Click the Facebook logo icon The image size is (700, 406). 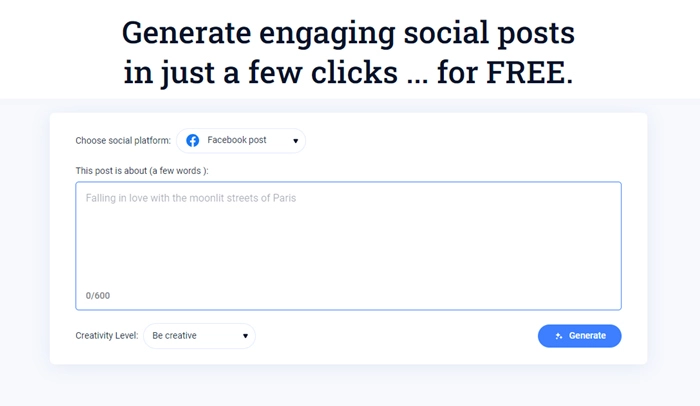point(193,141)
